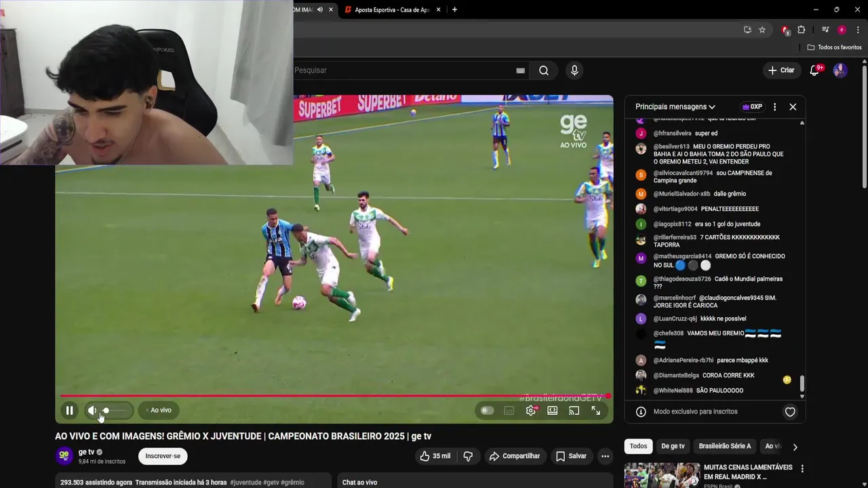Switch to theater mode
Image resolution: width=868 pixels, height=488 pixels.
click(x=553, y=410)
